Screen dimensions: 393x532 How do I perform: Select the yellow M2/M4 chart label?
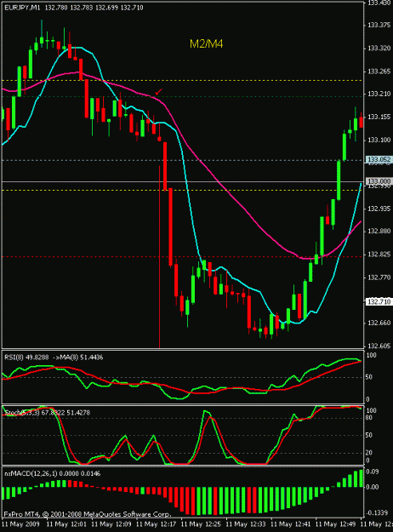[206, 43]
